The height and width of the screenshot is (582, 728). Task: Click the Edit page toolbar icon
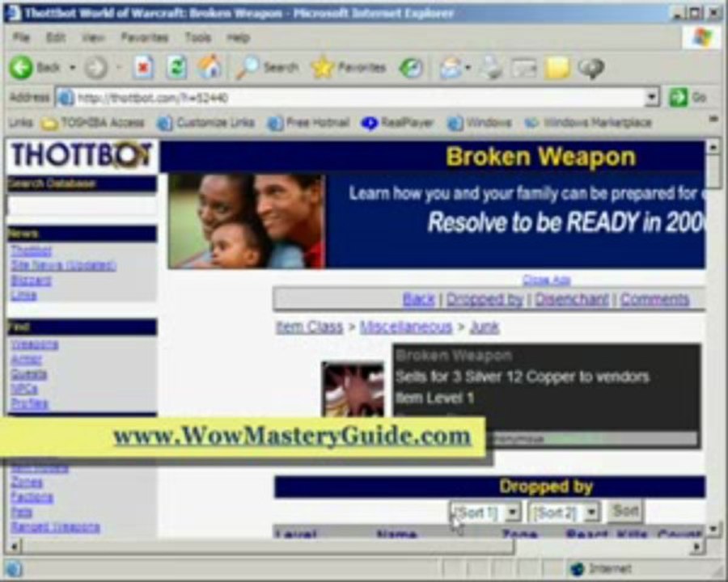pos(523,68)
